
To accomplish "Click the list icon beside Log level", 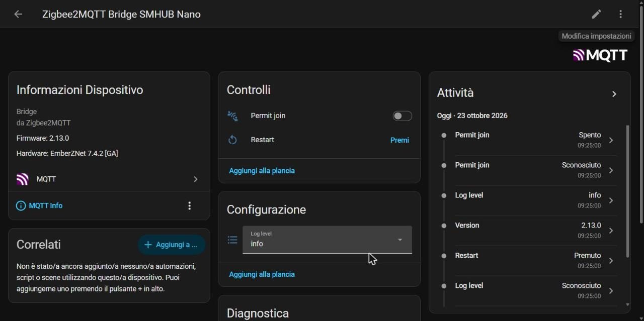I will pos(232,240).
